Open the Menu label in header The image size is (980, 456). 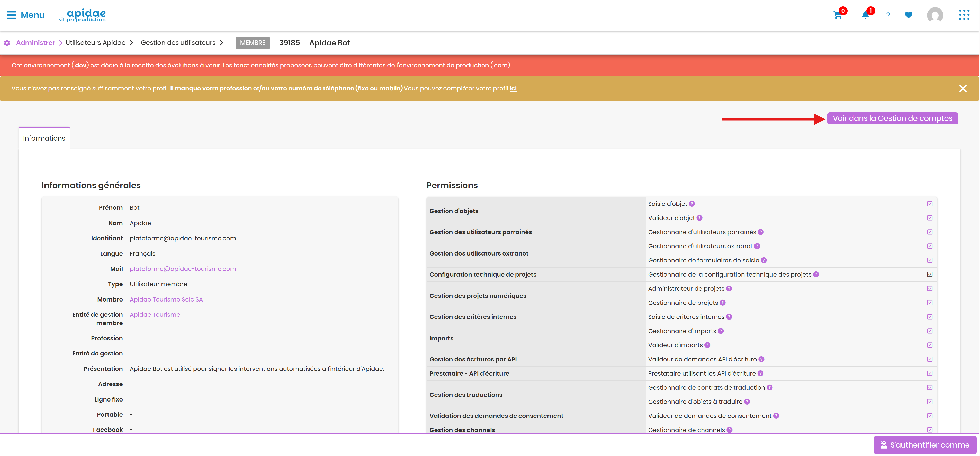[x=33, y=15]
